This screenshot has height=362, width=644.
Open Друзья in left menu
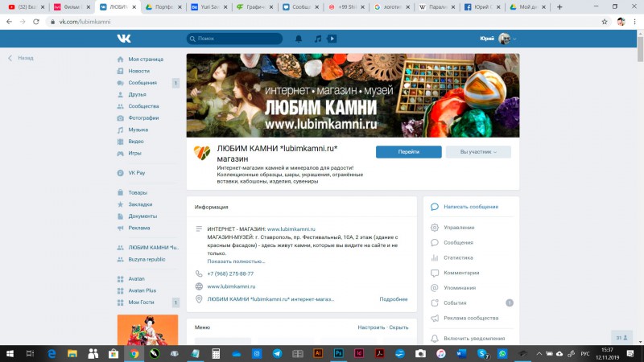(x=137, y=94)
